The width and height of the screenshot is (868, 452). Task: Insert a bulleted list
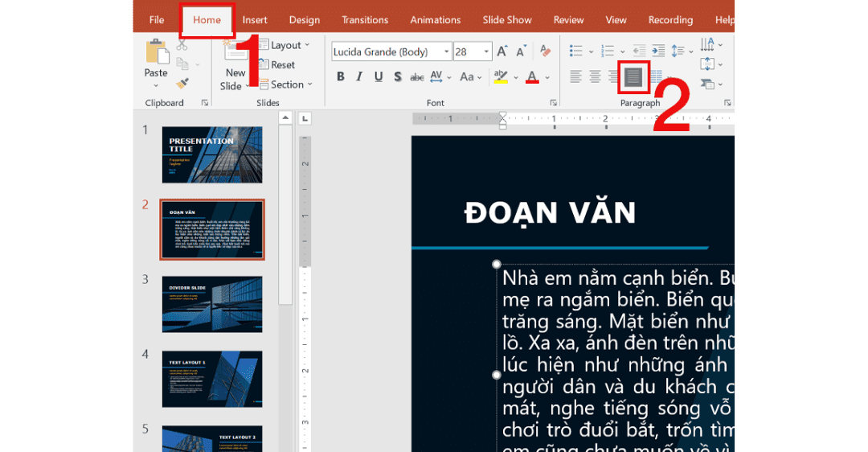click(575, 51)
